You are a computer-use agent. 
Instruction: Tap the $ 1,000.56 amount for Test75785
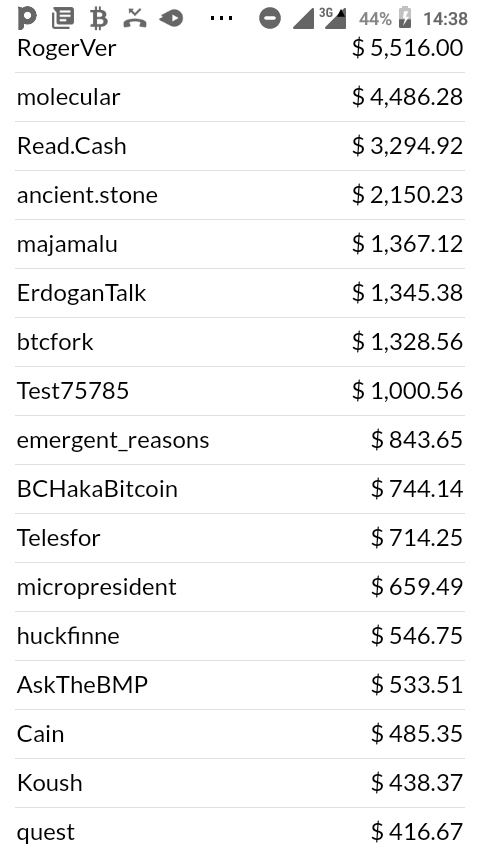[x=408, y=391]
